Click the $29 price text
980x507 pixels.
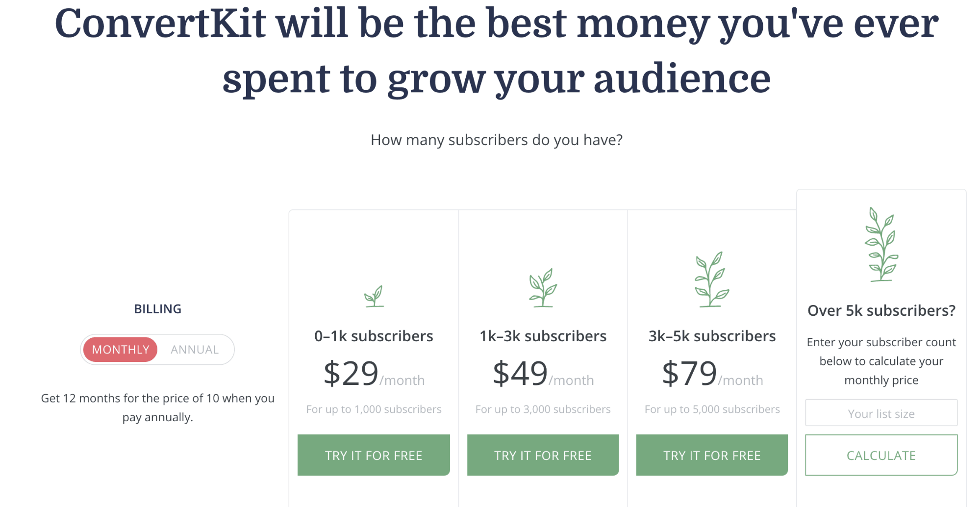click(351, 374)
